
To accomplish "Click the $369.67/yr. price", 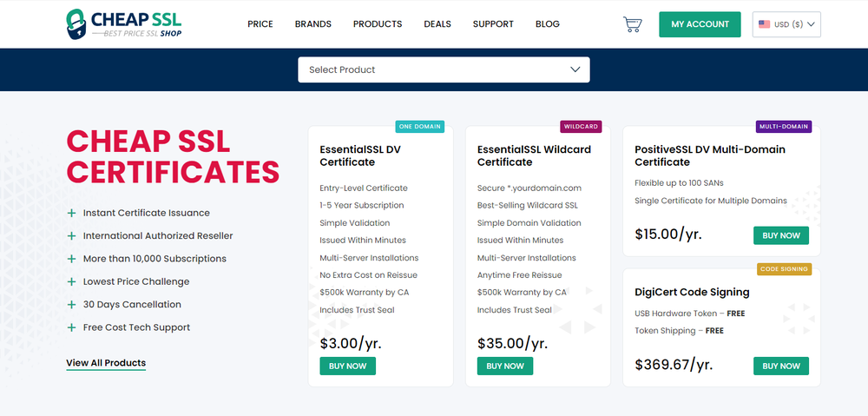I will 674,365.
